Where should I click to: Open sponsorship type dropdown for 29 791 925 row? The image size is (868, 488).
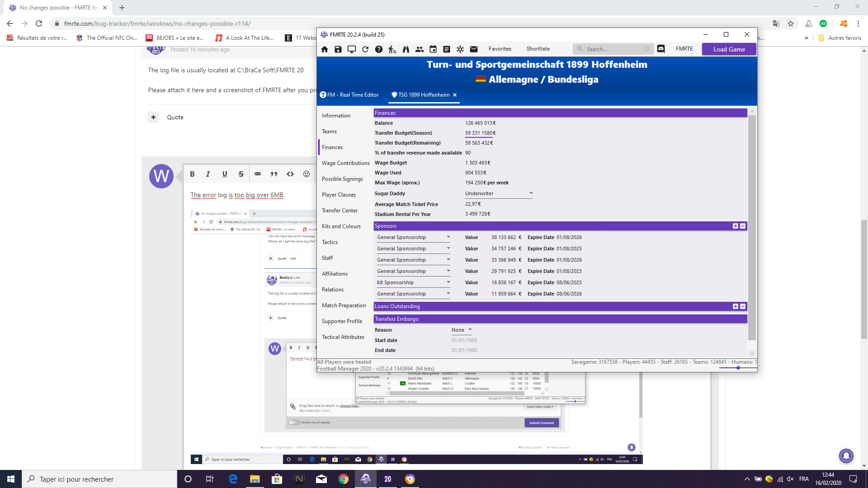414,271
